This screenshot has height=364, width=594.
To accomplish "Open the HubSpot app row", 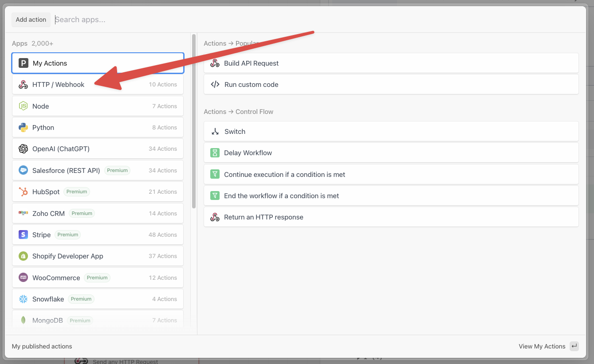I will (x=98, y=192).
